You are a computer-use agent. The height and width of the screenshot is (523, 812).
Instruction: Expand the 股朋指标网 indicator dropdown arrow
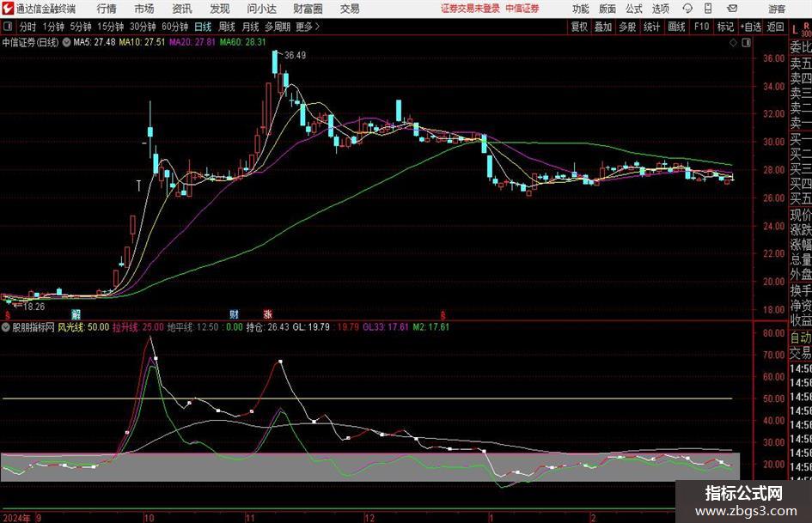6,327
